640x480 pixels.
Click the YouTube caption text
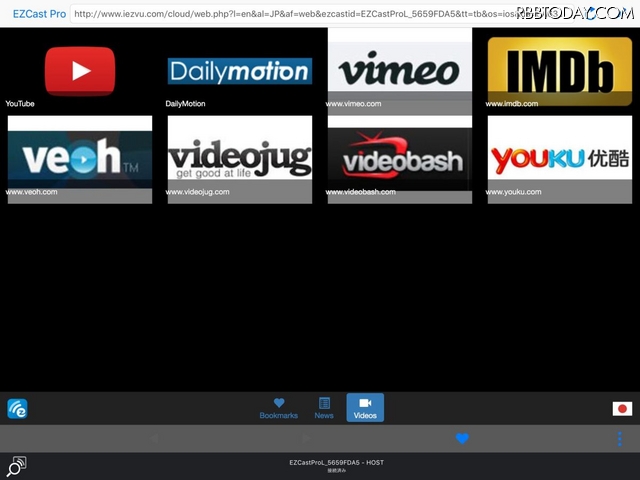coord(20,104)
